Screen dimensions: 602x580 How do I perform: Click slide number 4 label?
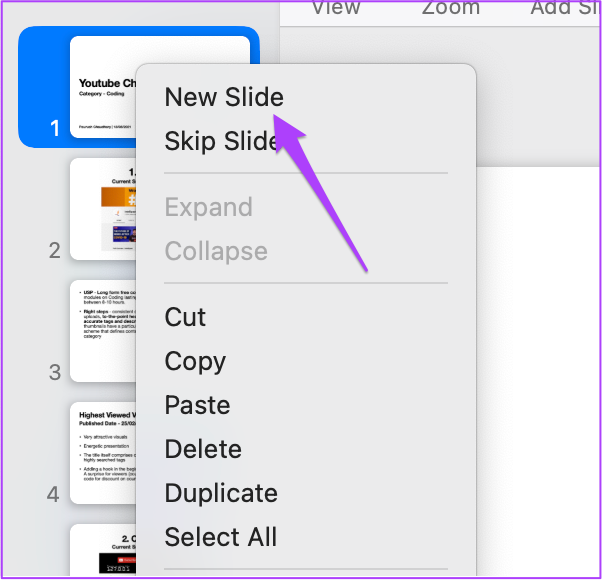coord(53,494)
